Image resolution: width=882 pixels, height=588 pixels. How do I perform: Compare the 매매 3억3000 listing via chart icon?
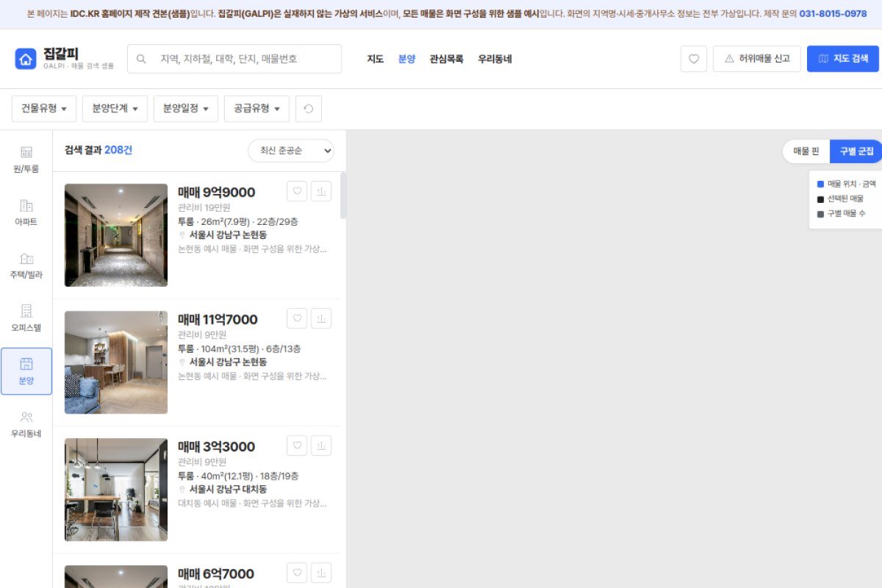click(321, 445)
